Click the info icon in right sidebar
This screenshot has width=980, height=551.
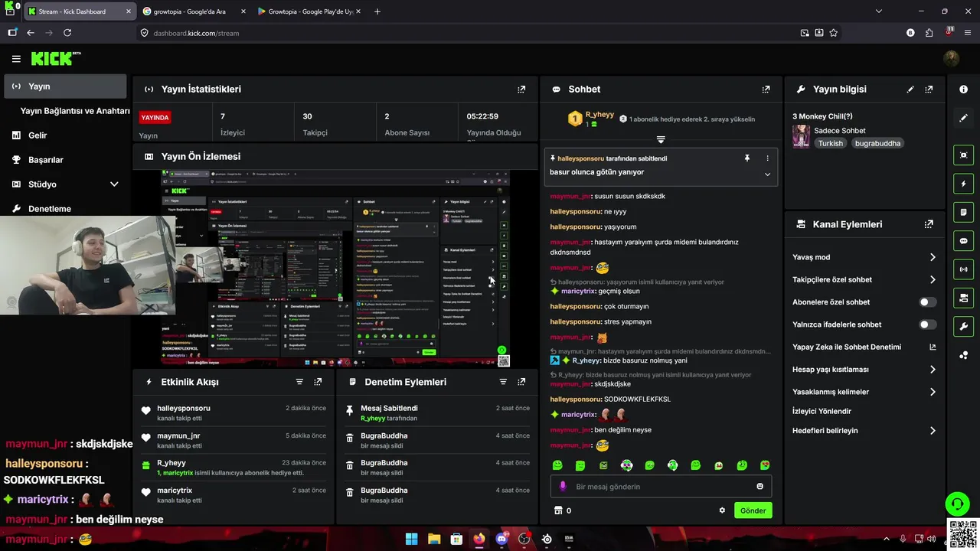[963, 90]
